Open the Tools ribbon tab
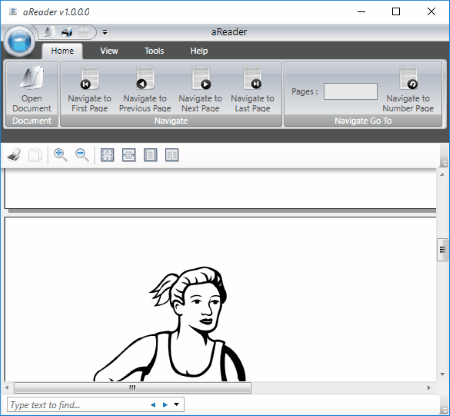 pyautogui.click(x=154, y=51)
